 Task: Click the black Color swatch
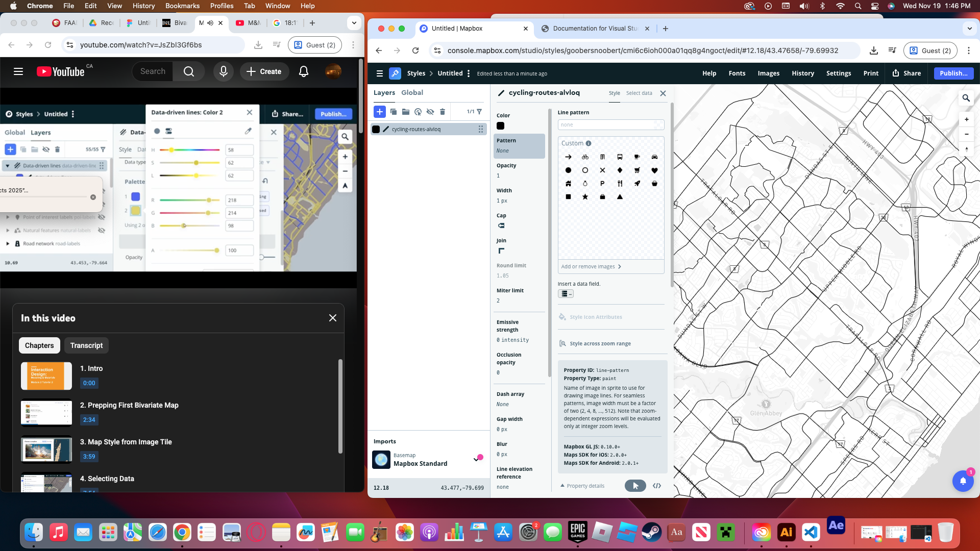(x=500, y=126)
